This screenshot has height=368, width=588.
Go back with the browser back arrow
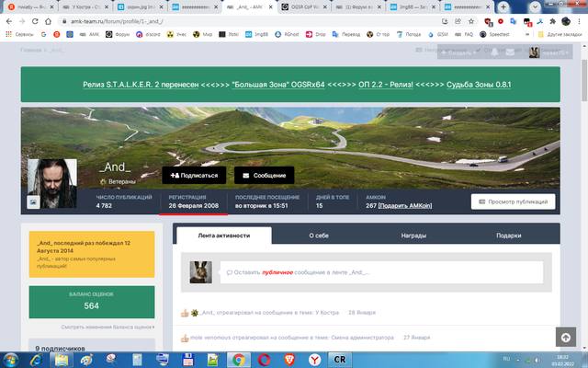pos(9,21)
